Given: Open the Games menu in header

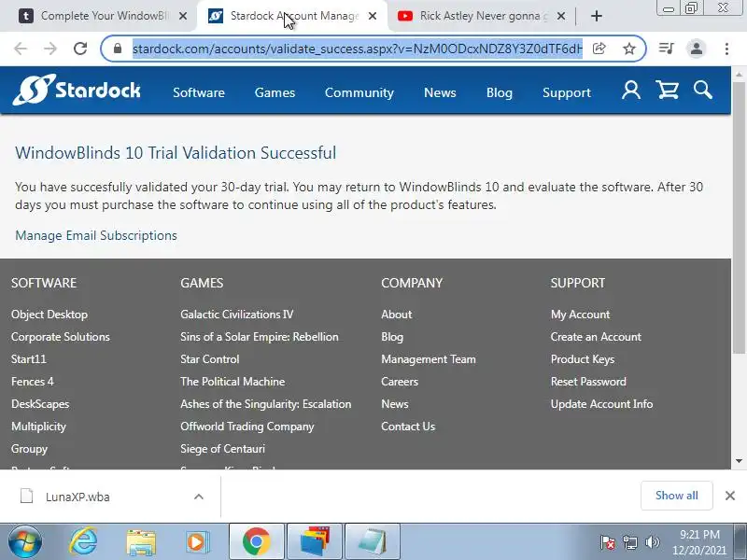Looking at the screenshot, I should tap(275, 92).
